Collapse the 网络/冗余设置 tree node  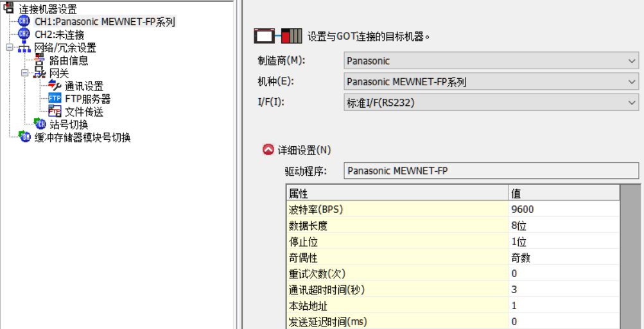[10, 47]
